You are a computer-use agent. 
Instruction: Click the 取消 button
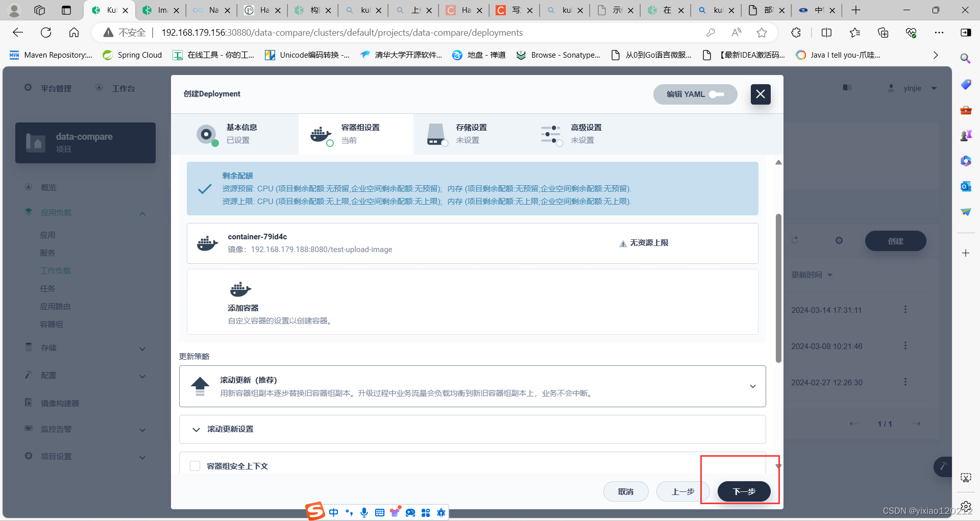click(x=626, y=491)
